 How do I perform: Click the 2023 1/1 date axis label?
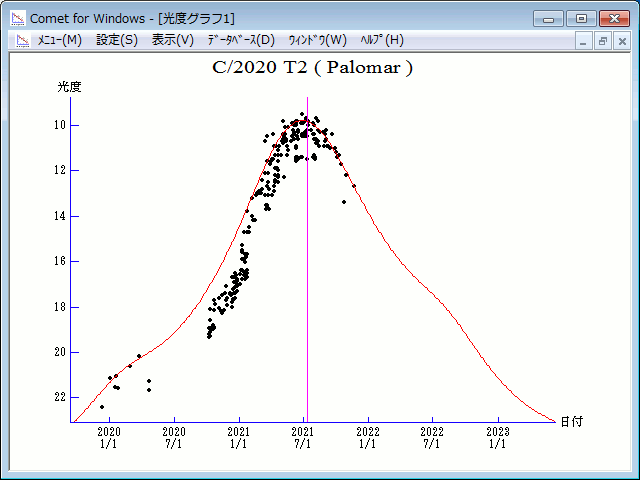point(498,438)
